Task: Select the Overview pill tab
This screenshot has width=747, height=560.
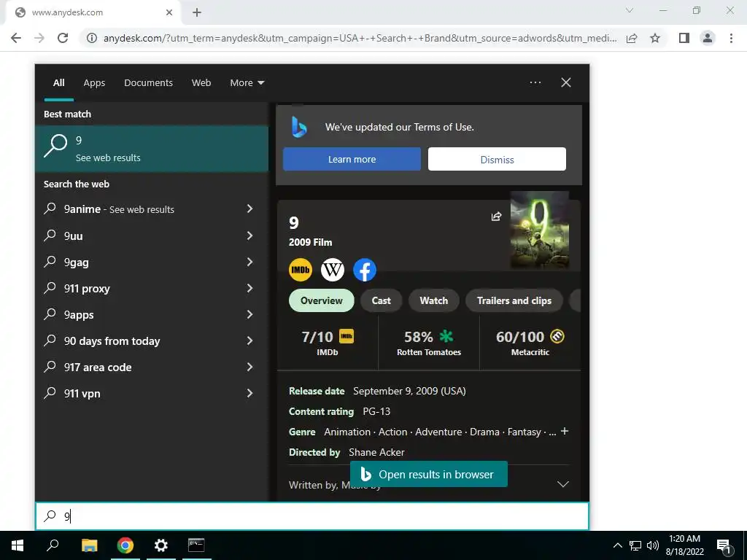Action: tap(322, 300)
